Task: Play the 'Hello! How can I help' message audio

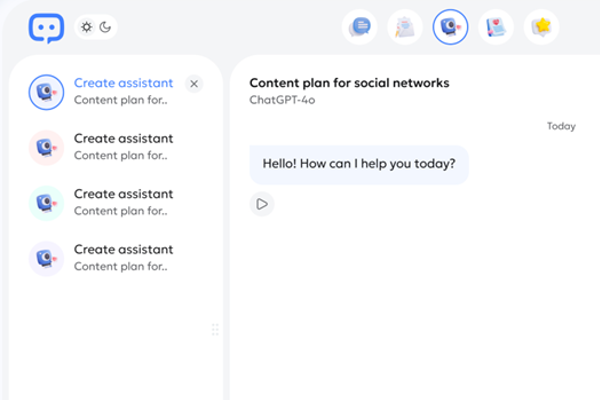Action: coord(262,204)
